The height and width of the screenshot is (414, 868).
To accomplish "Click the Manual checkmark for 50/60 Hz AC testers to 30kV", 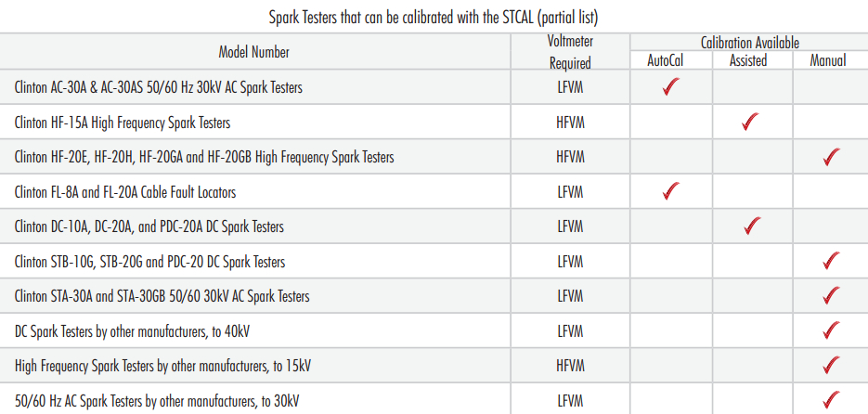I will tap(832, 400).
